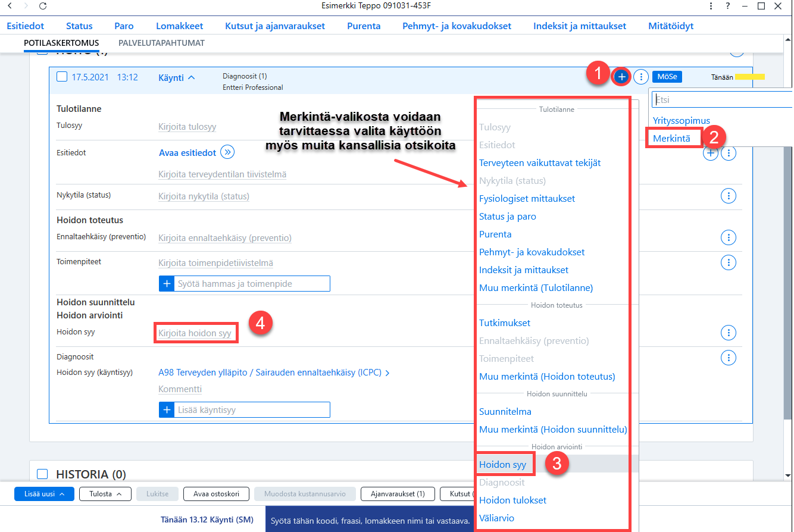The image size is (794, 532).
Task: Open the Purenta top menu
Action: click(x=364, y=26)
